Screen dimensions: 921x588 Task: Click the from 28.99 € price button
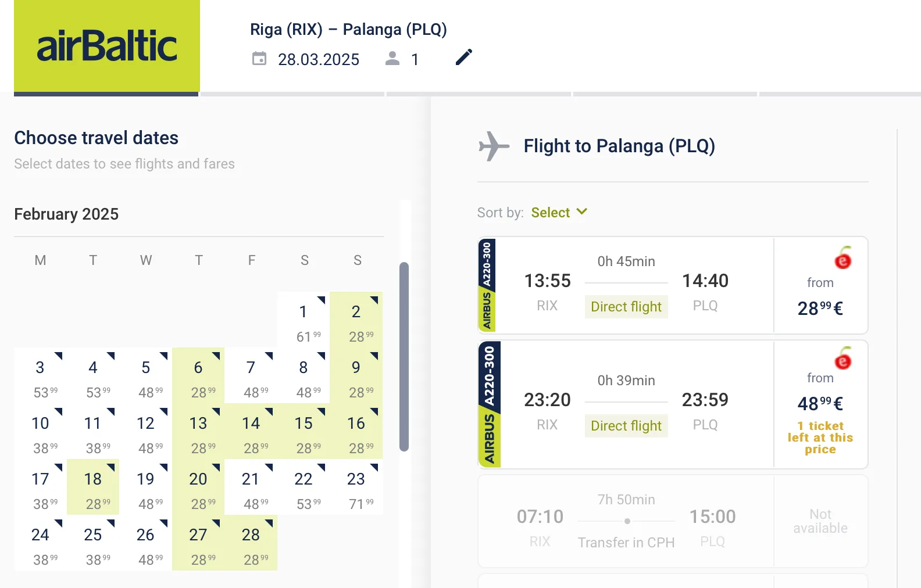820,296
